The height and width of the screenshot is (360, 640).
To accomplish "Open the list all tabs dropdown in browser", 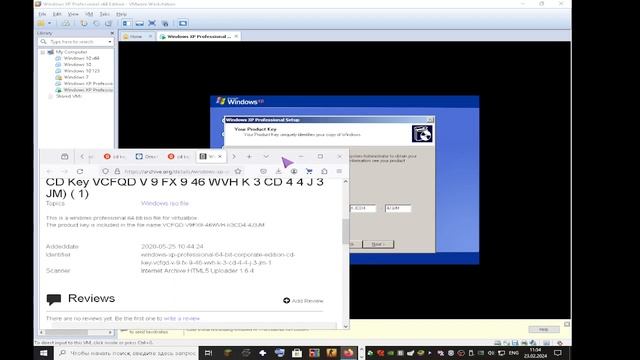I will [x=266, y=156].
